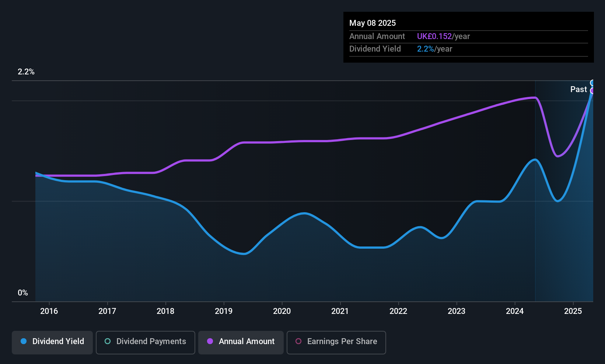Enable the Dividend Payments legend series
605x364 pixels.
(145, 342)
